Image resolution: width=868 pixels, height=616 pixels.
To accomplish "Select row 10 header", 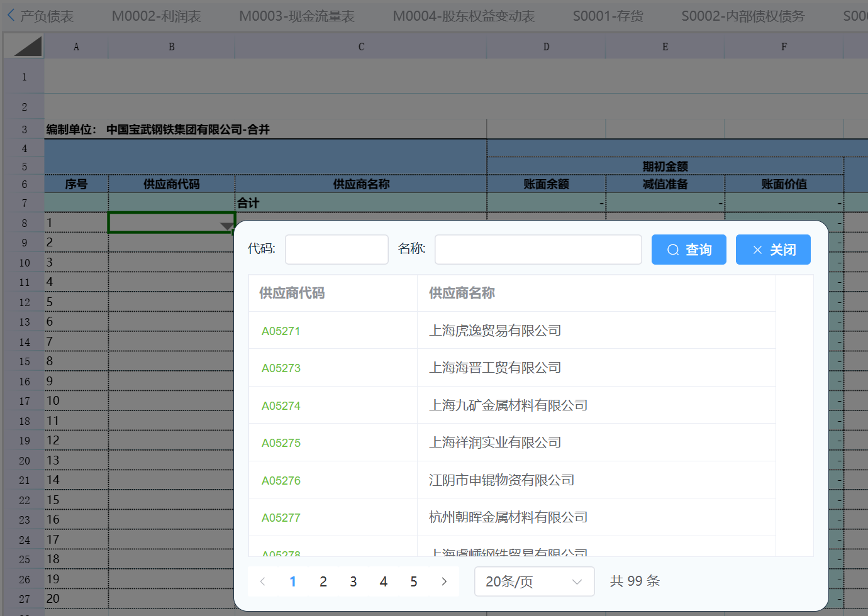I will click(x=24, y=263).
